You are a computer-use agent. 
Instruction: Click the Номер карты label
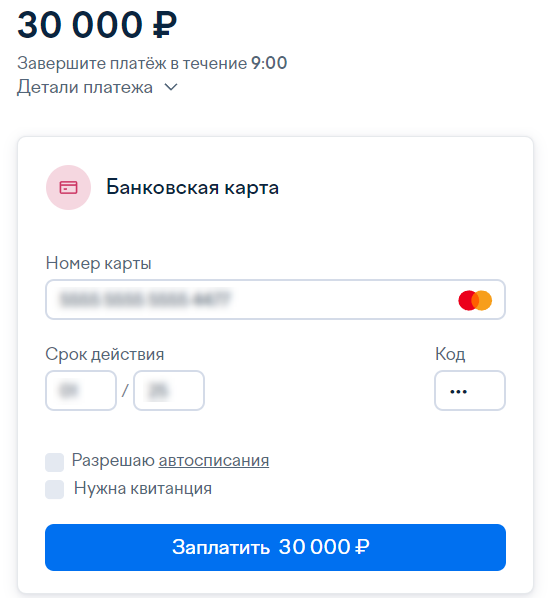point(98,263)
